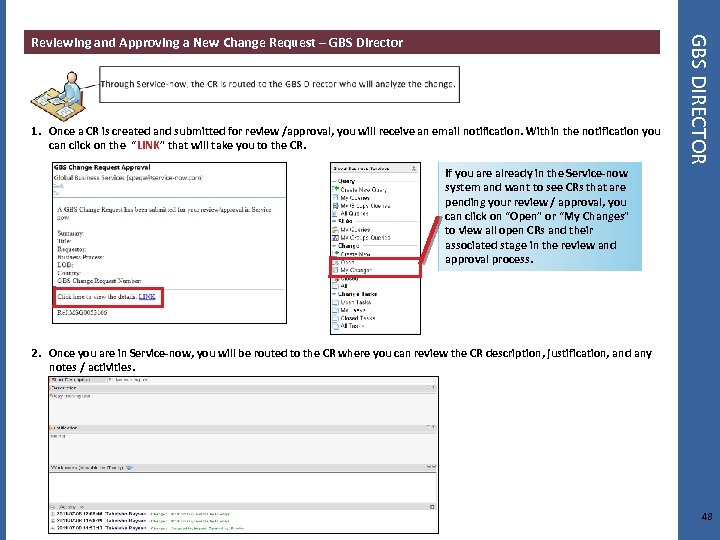
Task: Click the Open Tasks page icon
Action: [335, 303]
